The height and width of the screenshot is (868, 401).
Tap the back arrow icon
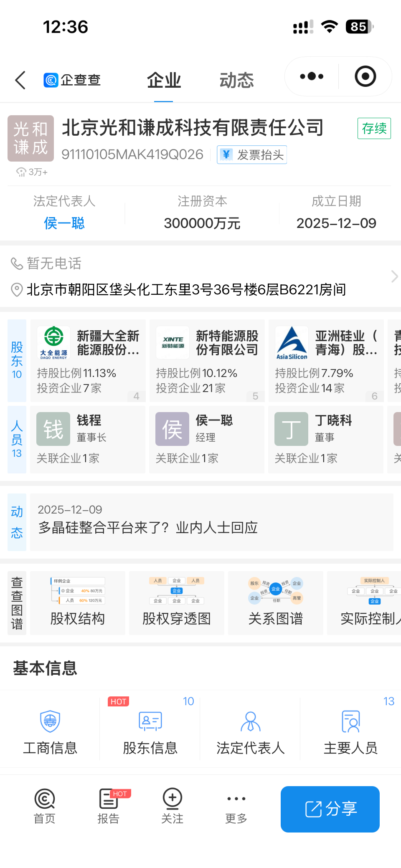coord(20,80)
